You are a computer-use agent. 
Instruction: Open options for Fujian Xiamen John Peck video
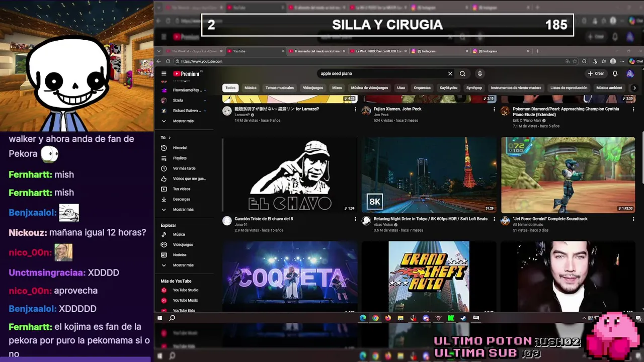pos(494,109)
